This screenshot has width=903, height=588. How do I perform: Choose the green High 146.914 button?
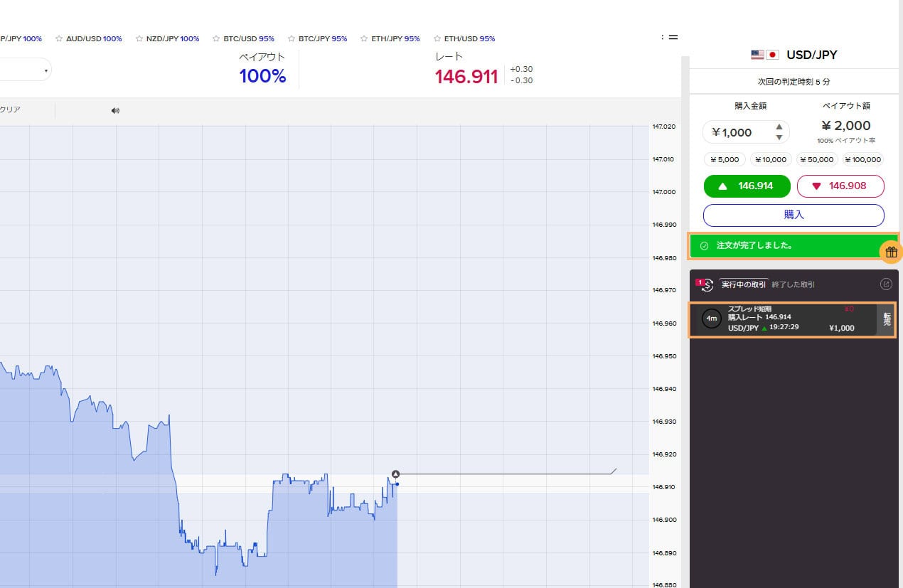[747, 186]
